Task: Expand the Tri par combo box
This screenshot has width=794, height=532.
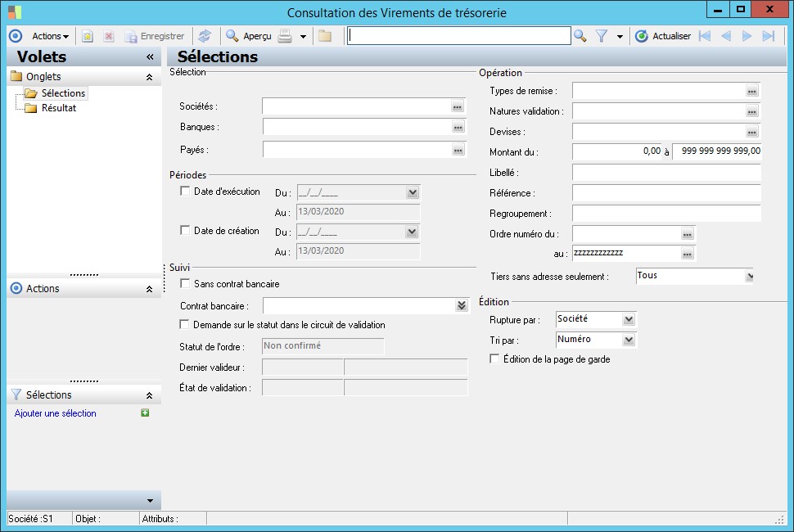Action: coord(628,340)
